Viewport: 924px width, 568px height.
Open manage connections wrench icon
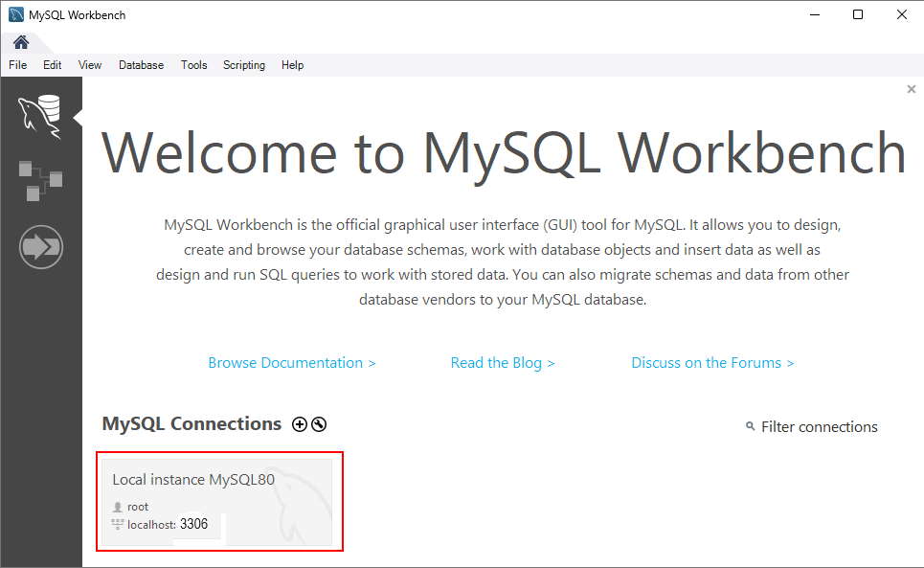click(319, 424)
